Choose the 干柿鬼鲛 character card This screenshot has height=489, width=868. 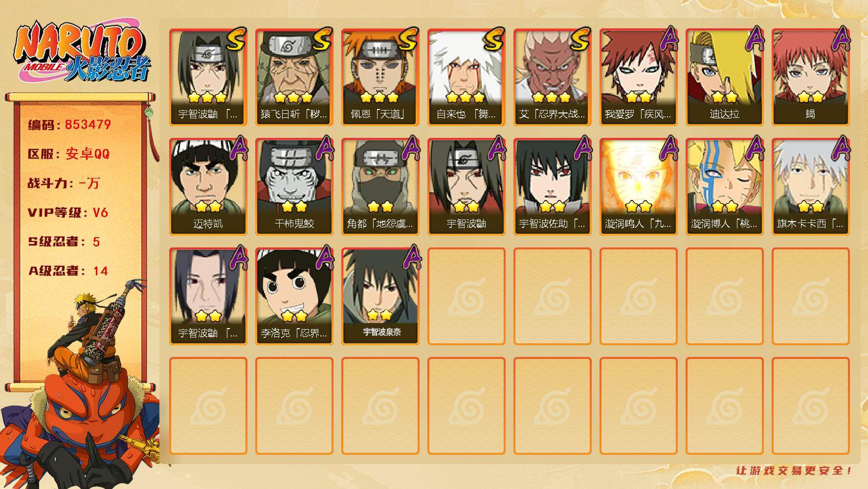pyautogui.click(x=294, y=187)
